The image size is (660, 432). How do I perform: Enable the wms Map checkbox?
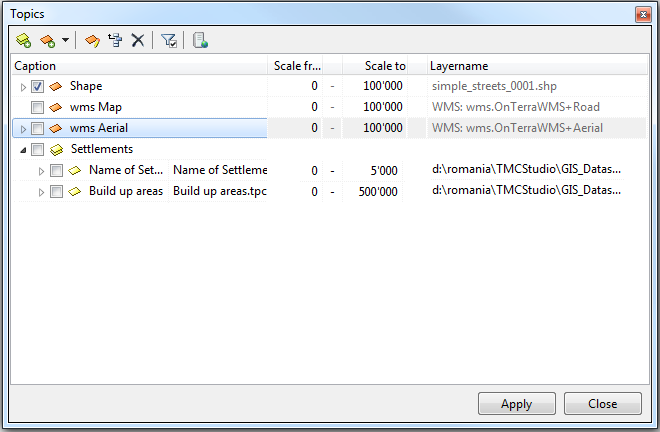click(37, 107)
